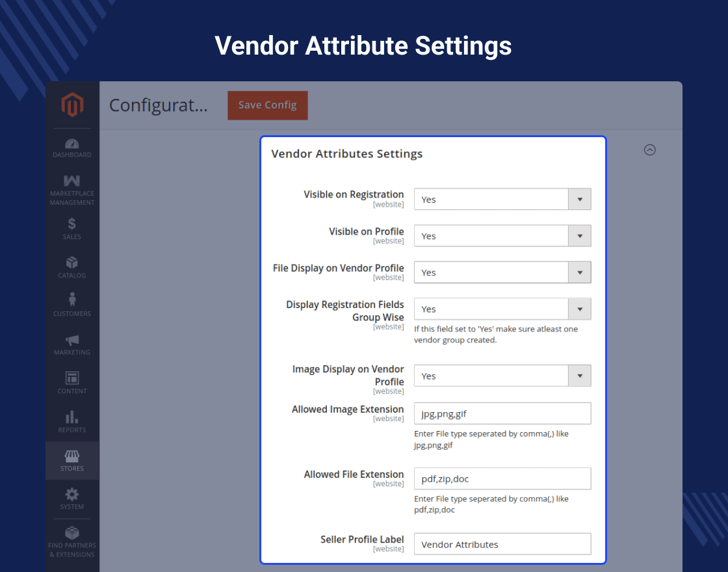Image resolution: width=728 pixels, height=572 pixels.
Task: Open Find Partners & Extensions icon
Action: [x=72, y=532]
